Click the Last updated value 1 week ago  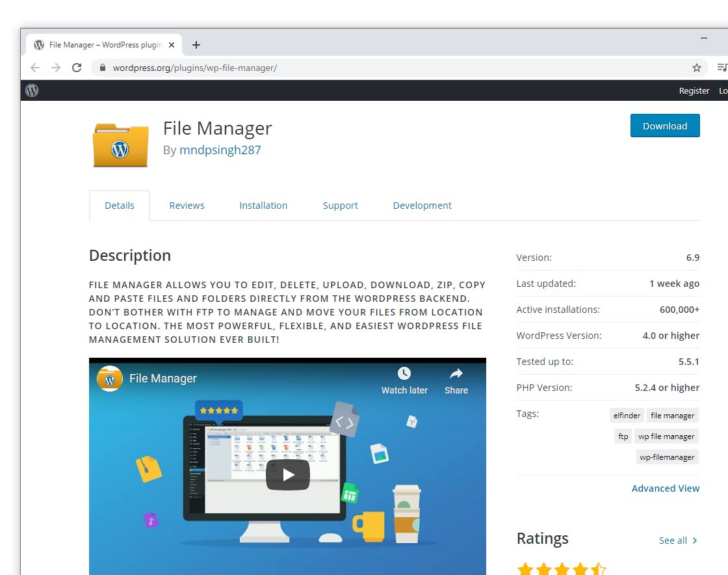(x=674, y=284)
